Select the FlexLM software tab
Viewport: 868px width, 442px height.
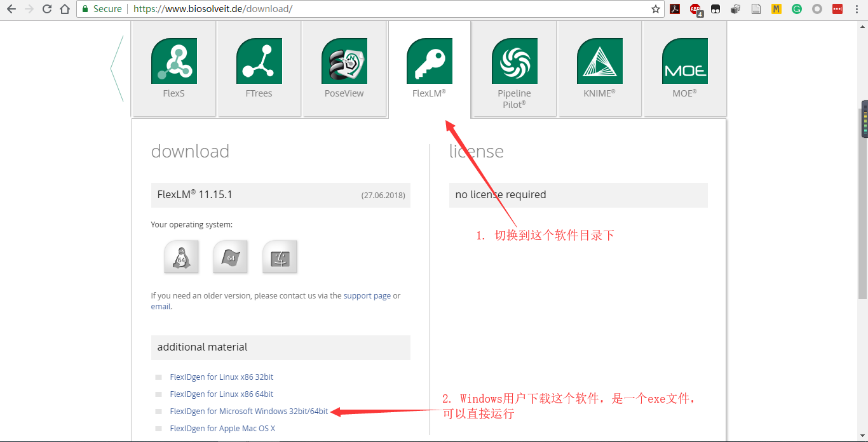point(429,69)
